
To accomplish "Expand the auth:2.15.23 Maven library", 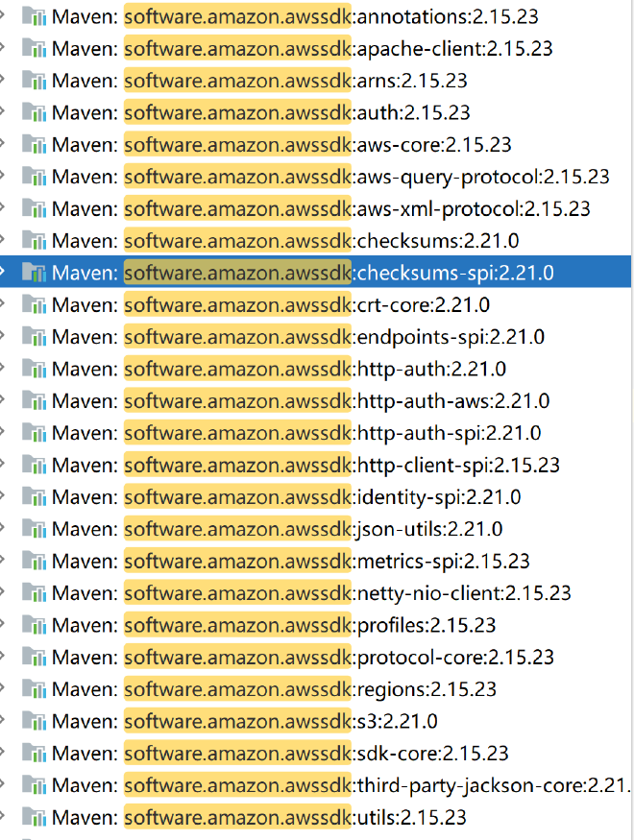I will (x=3, y=112).
